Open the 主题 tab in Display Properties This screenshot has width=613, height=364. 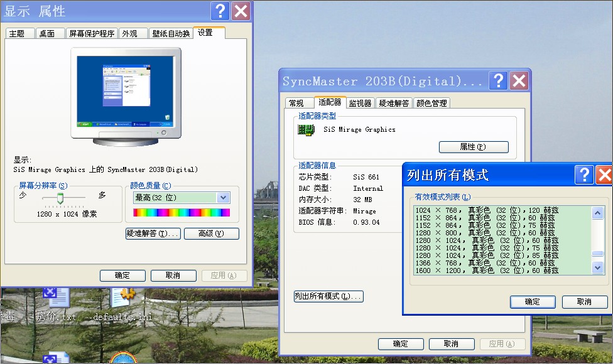click(20, 34)
